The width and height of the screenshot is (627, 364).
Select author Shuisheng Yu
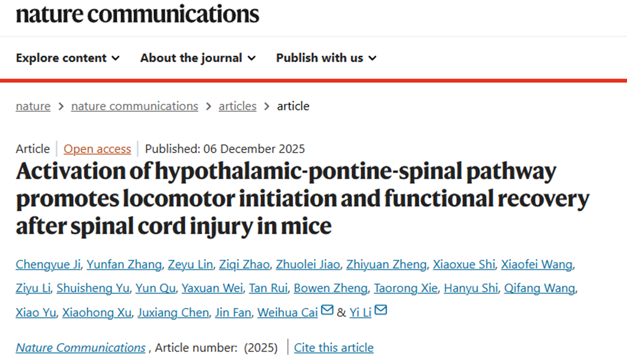tap(93, 288)
